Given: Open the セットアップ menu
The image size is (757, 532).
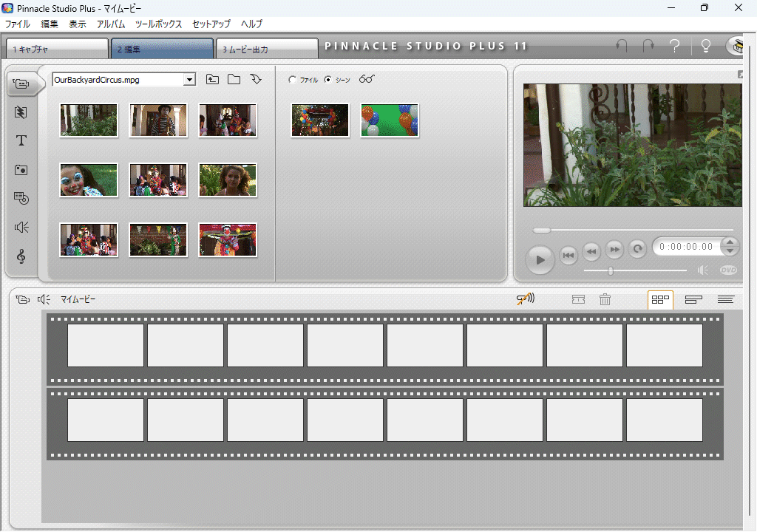Looking at the screenshot, I should pyautogui.click(x=211, y=24).
